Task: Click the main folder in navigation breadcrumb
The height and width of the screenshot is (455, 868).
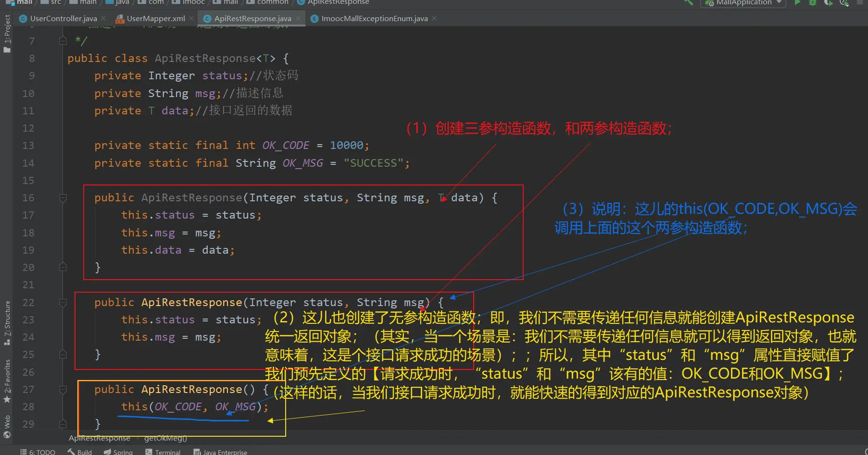Action: (83, 2)
